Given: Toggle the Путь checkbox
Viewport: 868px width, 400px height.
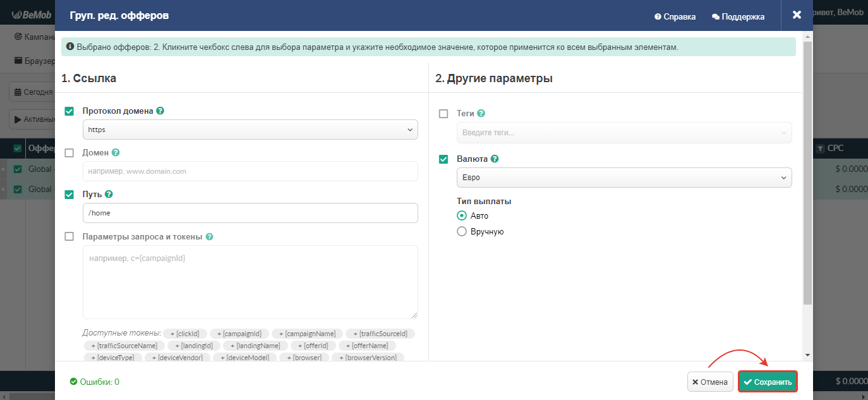Looking at the screenshot, I should 69,195.
